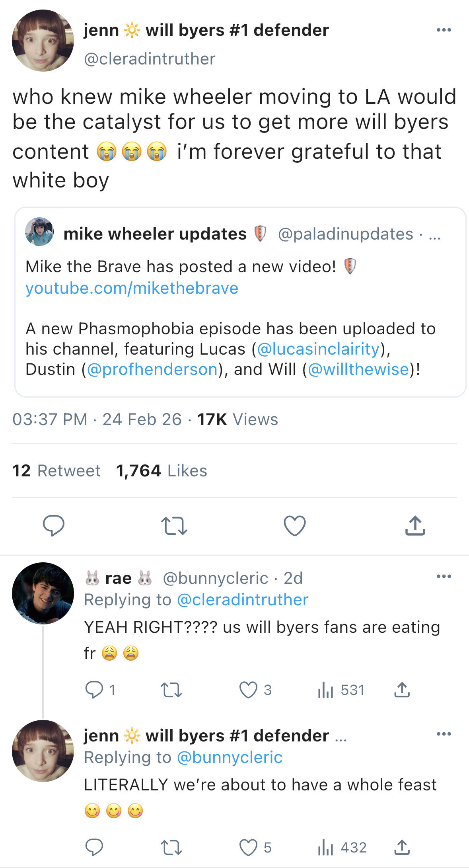Retweet the main tweet about Mike Wheeler
The image size is (469, 868).
click(174, 526)
